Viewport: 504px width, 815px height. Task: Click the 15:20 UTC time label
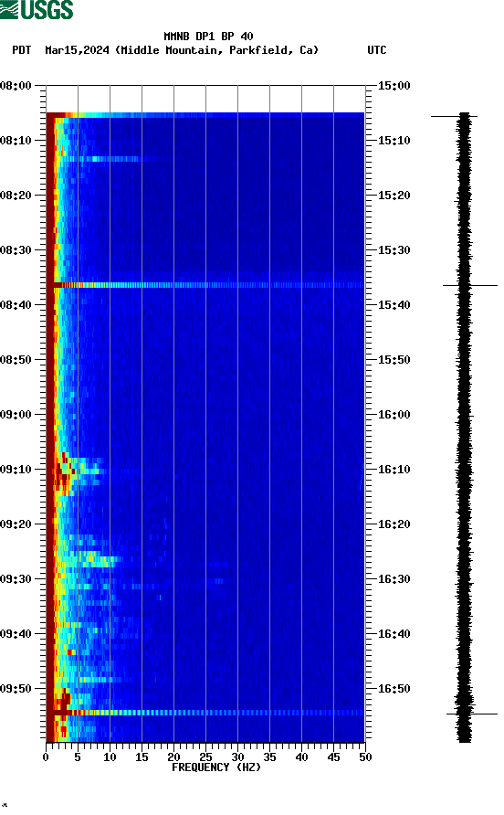(394, 195)
